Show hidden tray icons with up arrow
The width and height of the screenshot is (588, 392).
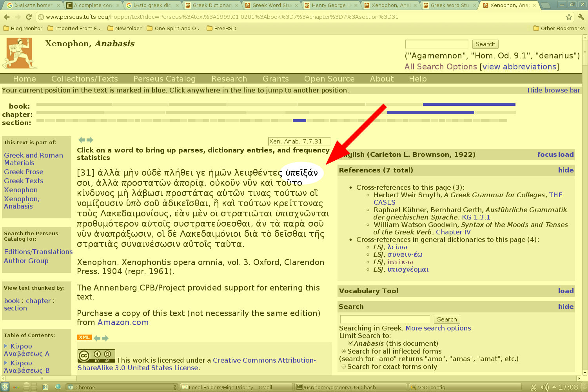554,387
